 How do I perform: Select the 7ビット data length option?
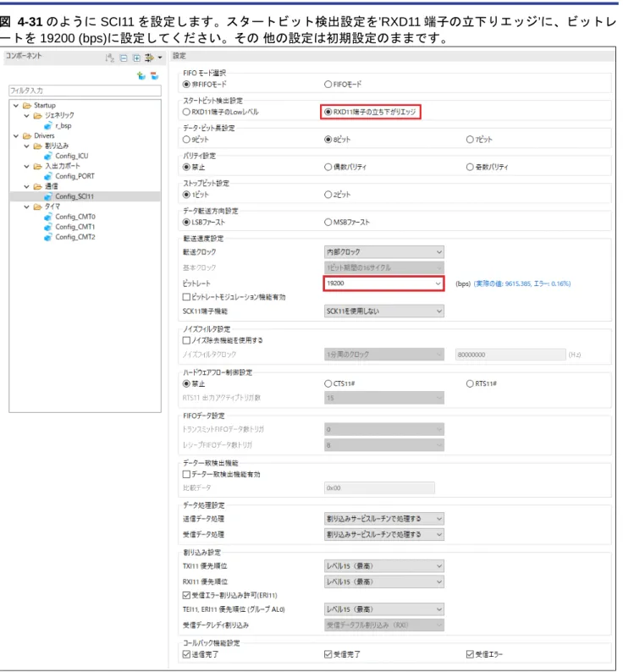pyautogui.click(x=470, y=140)
